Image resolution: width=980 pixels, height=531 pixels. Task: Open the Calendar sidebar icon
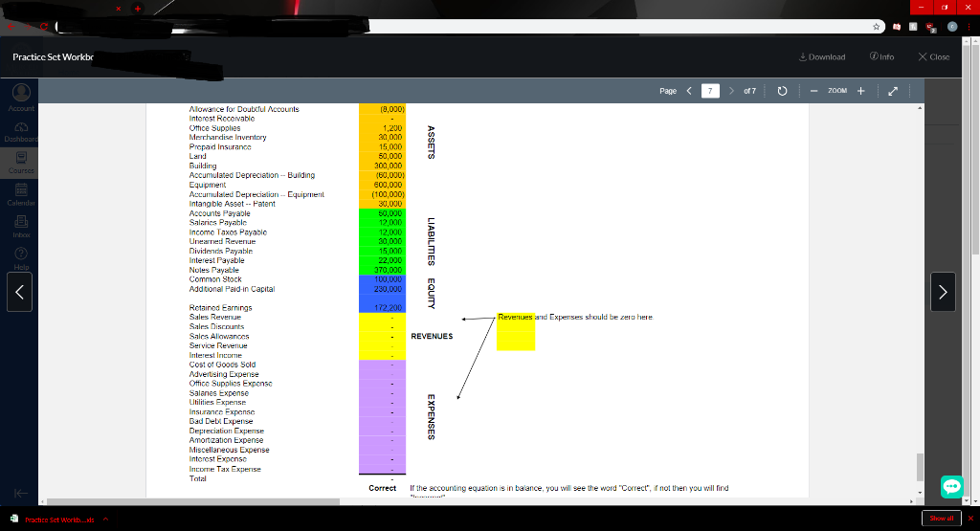coord(21,195)
